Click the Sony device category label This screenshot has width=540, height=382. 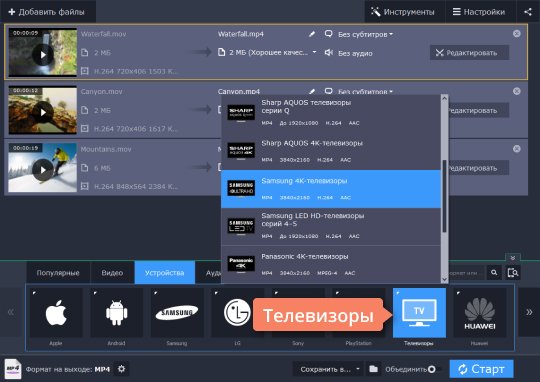[x=298, y=343]
